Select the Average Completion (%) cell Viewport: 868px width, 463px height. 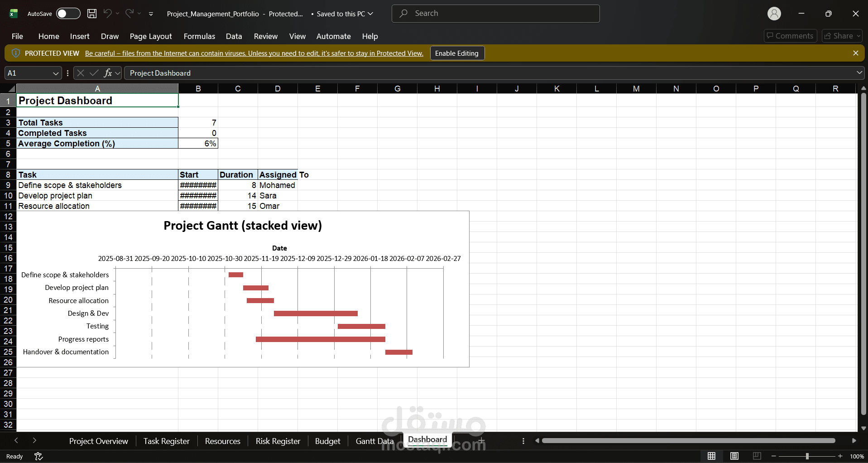pyautogui.click(x=97, y=143)
